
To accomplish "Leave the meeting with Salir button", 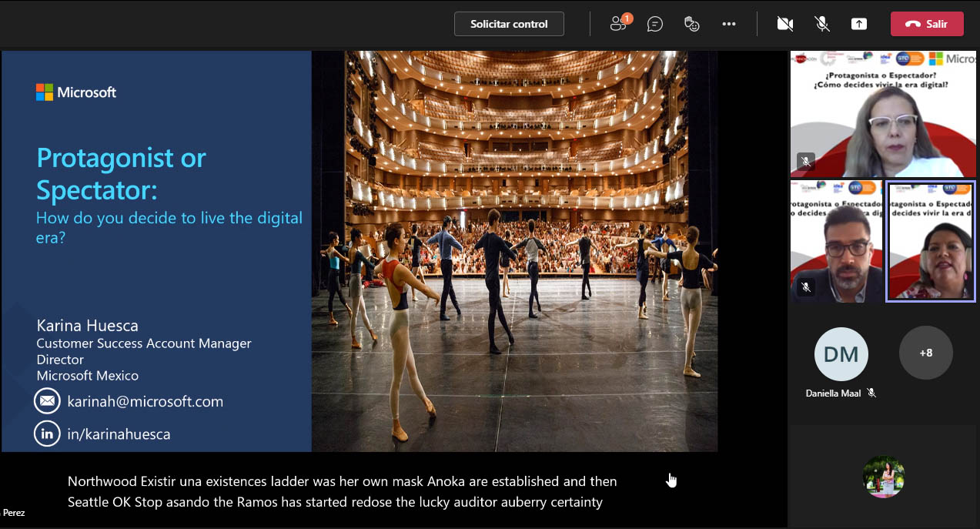I will 927,24.
